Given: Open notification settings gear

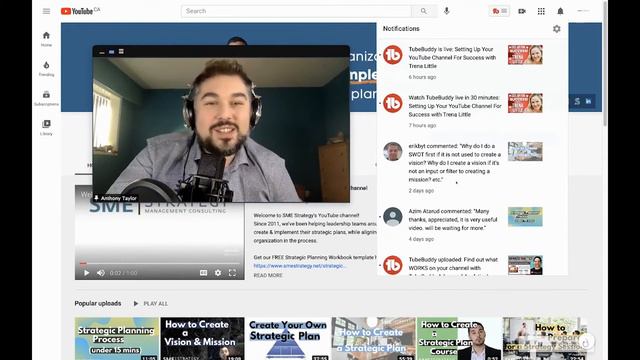Looking at the screenshot, I should (557, 29).
